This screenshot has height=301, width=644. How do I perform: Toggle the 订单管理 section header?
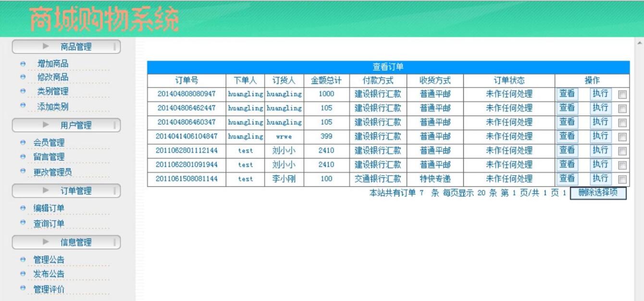coord(66,191)
